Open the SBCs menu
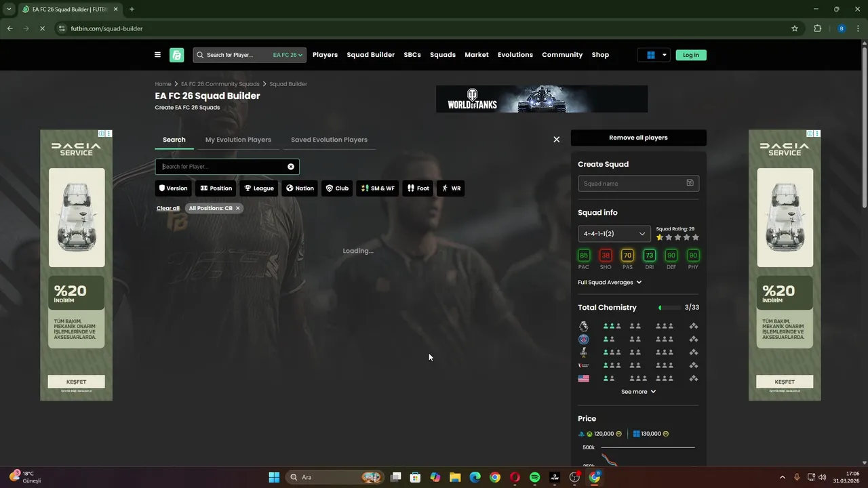 412,55
